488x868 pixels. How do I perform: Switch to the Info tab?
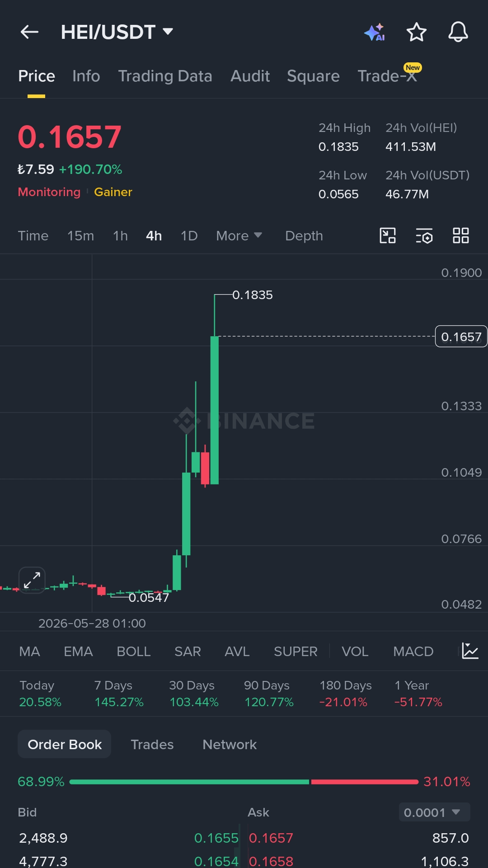pos(86,76)
